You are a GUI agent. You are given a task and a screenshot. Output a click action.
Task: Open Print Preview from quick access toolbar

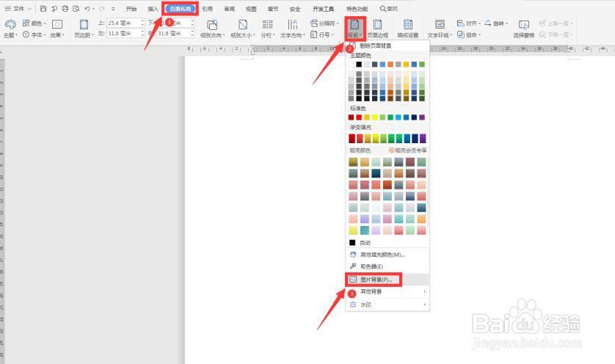point(76,8)
